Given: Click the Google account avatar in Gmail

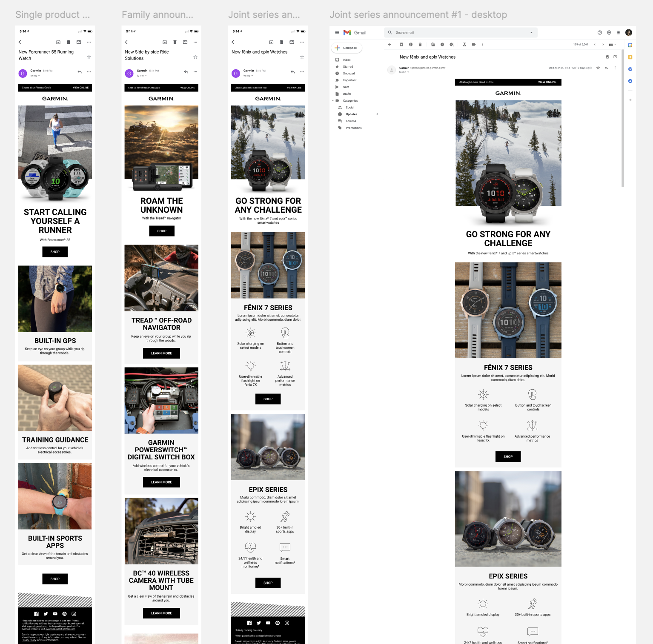Looking at the screenshot, I should 629,32.
